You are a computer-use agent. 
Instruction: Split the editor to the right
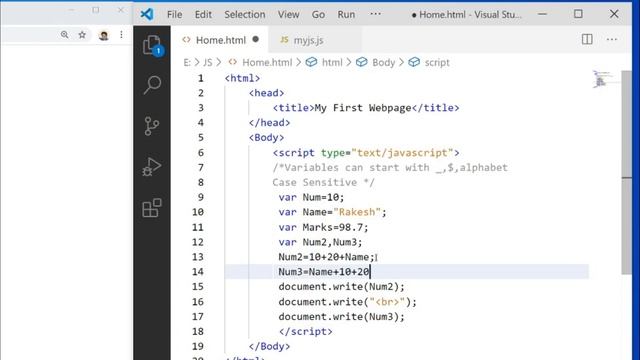click(587, 39)
